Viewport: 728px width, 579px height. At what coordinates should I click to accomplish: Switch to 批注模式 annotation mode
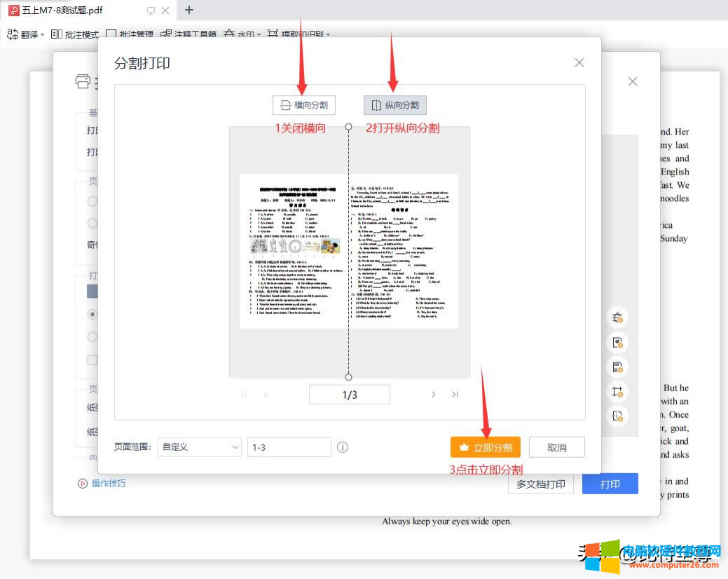coord(74,34)
